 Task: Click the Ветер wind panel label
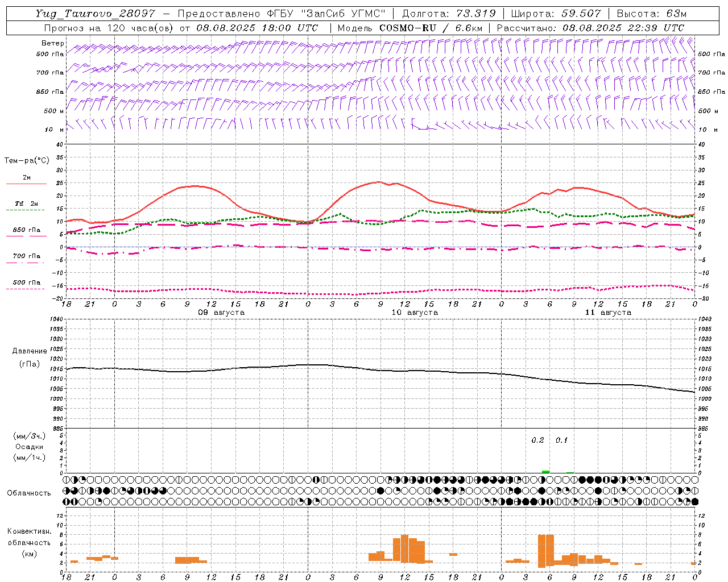[x=53, y=43]
